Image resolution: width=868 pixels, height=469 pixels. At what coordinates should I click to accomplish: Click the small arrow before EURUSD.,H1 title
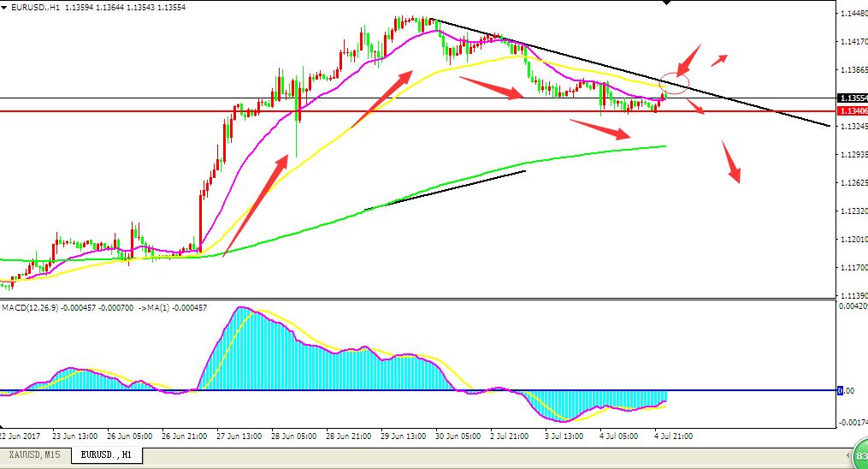(5, 7)
